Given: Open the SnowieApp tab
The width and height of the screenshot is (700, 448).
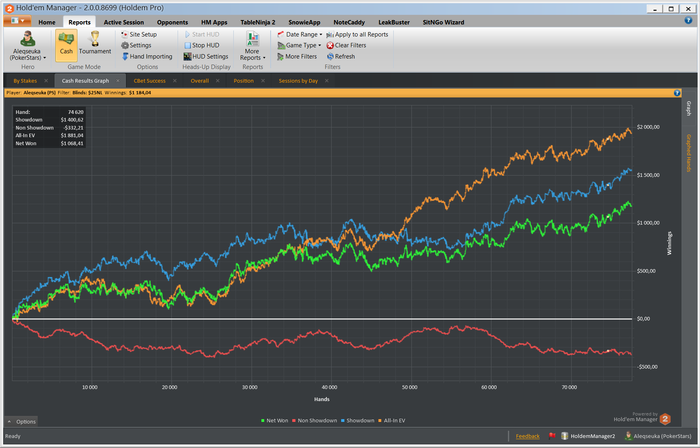Looking at the screenshot, I should pyautogui.click(x=304, y=22).
